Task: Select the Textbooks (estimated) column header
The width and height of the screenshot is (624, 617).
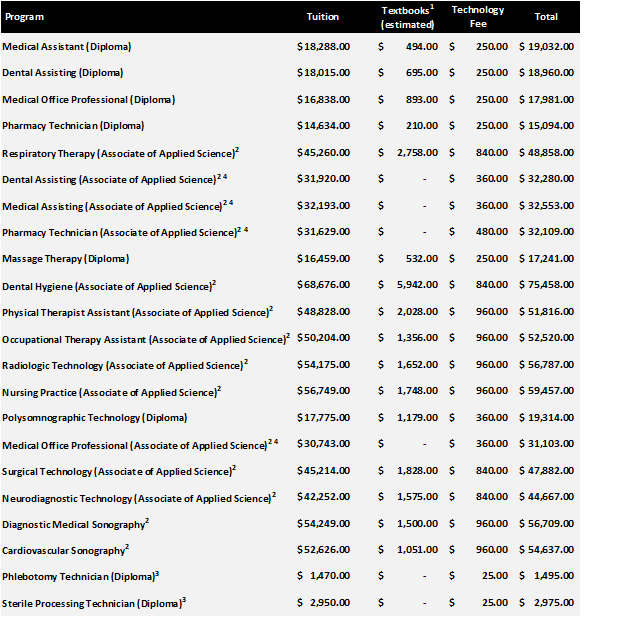Action: pos(408,17)
